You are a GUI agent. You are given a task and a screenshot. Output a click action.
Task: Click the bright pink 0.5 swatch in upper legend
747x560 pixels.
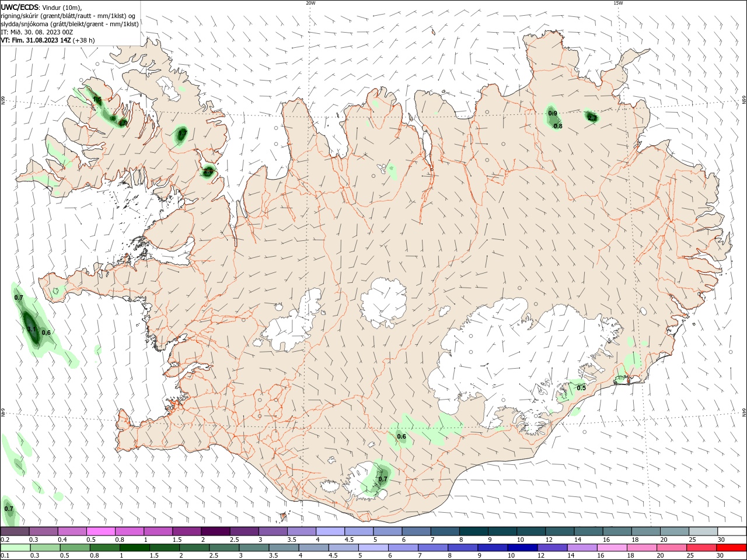(x=101, y=531)
